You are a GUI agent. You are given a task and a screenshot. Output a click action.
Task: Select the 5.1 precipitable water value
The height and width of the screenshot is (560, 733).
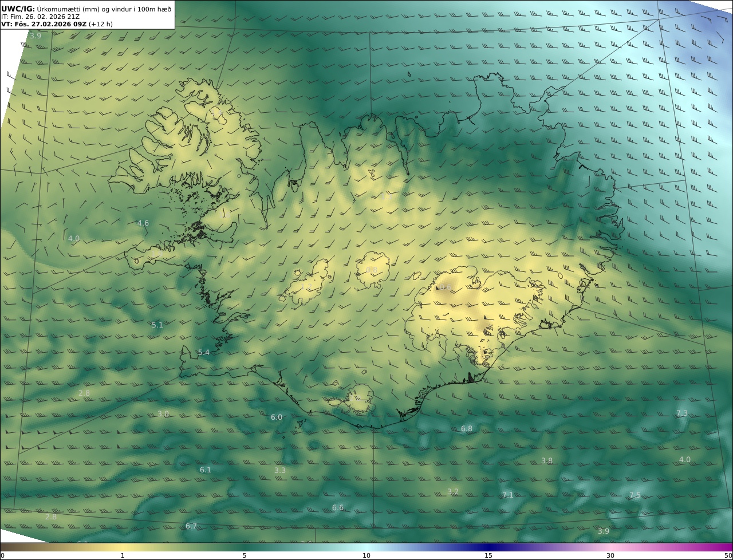(x=157, y=325)
